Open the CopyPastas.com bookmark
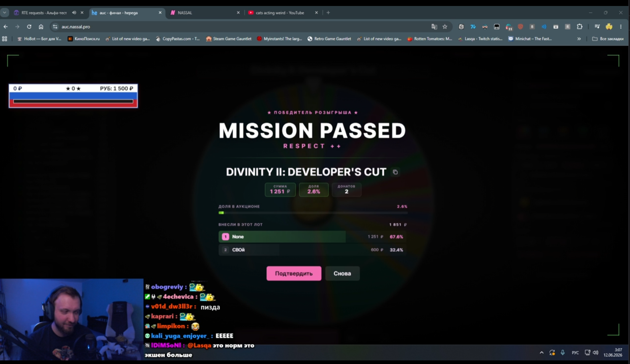 click(178, 39)
